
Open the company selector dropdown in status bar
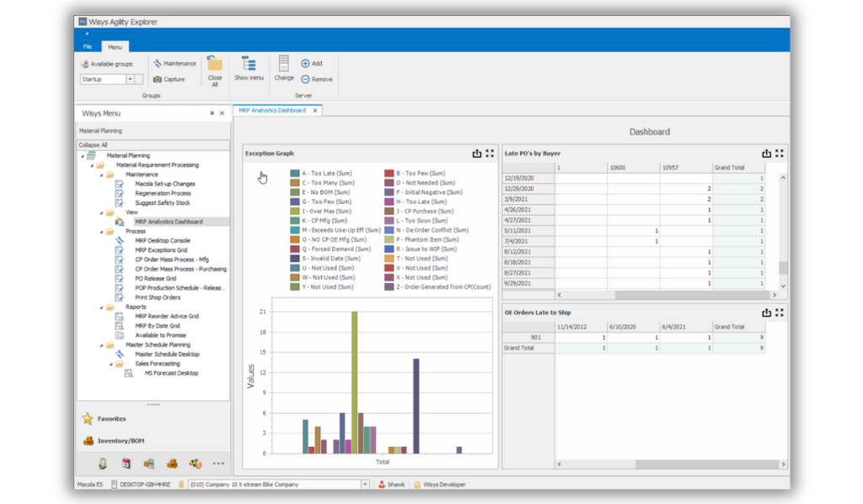(x=365, y=485)
